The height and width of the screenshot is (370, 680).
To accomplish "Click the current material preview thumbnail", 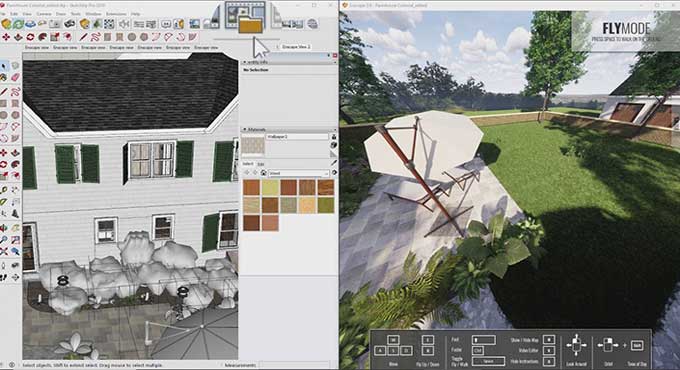I will point(253,145).
